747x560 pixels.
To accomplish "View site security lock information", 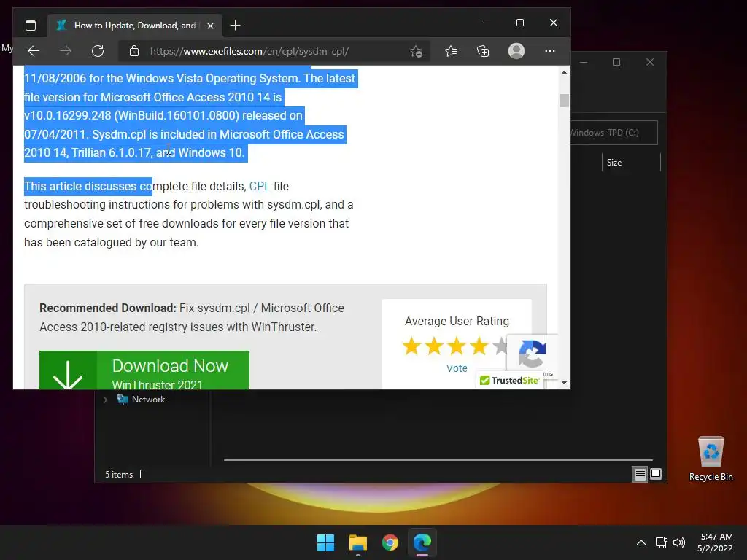I will (134, 51).
